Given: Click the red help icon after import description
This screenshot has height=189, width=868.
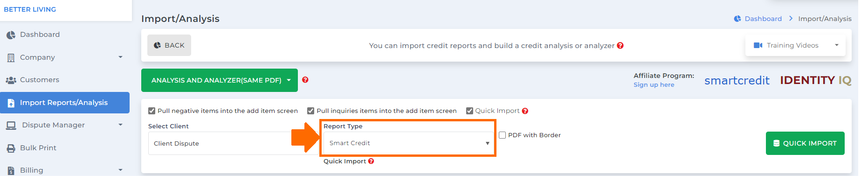Looking at the screenshot, I should pyautogui.click(x=620, y=46).
